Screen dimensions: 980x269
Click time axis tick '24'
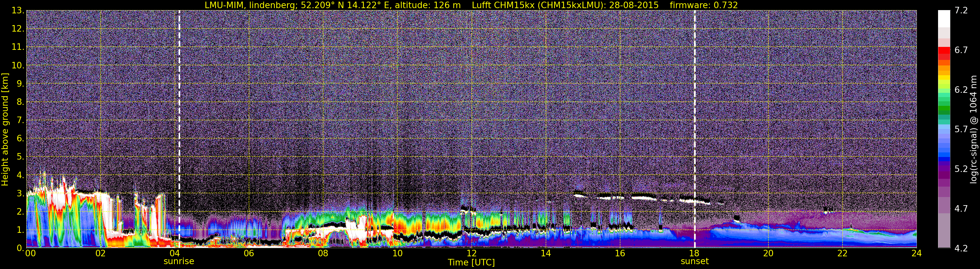(x=917, y=253)
